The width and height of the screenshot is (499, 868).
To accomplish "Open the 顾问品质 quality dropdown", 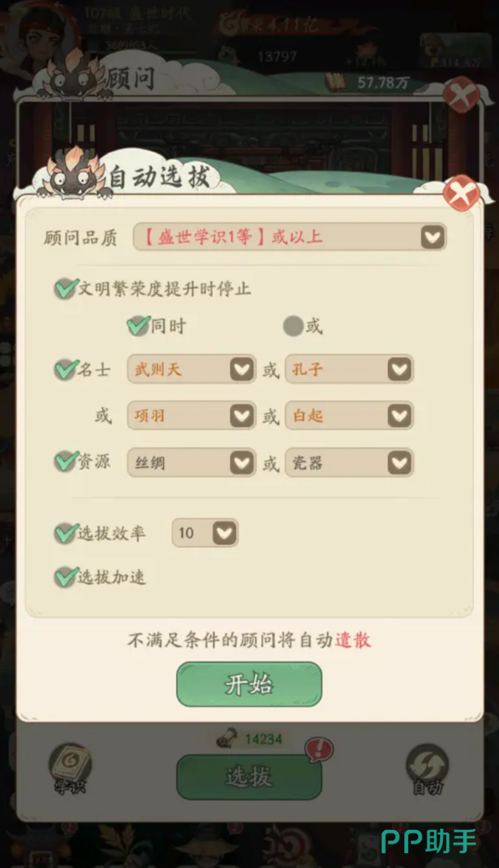I will click(x=290, y=237).
